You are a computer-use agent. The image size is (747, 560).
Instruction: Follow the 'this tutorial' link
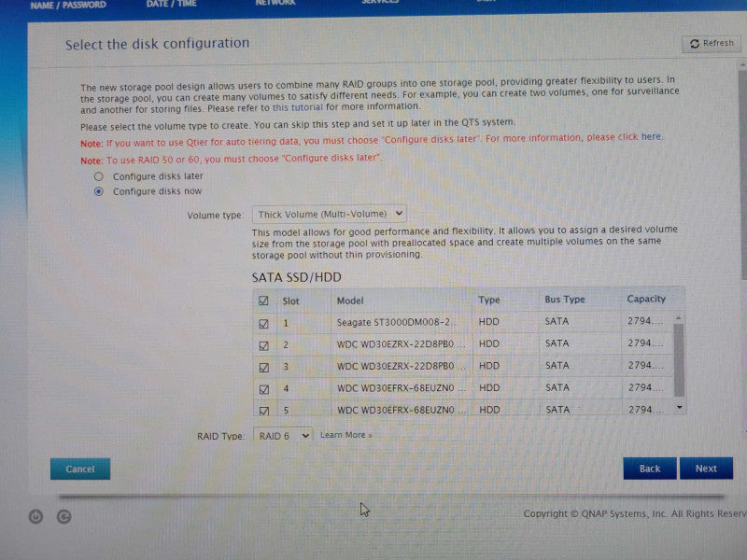[x=297, y=107]
